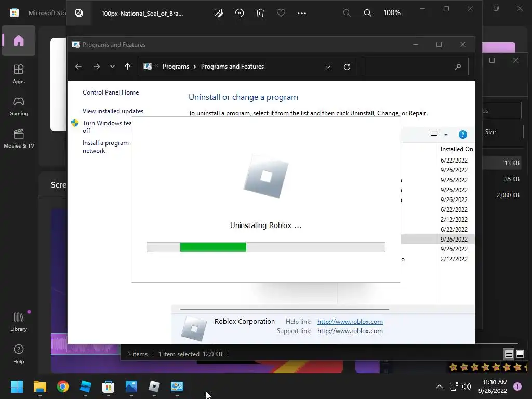Click Programs and Features in breadcrumb
Screen dimensions: 532x399
[232, 66]
